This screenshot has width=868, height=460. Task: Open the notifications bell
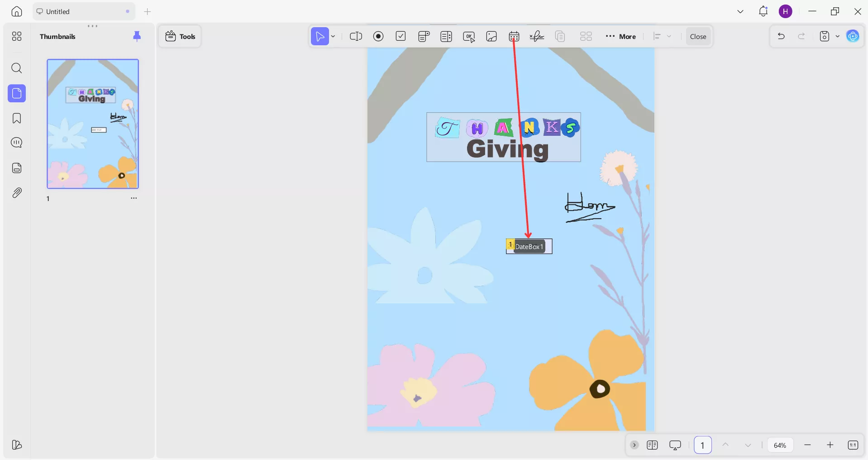[x=763, y=12]
